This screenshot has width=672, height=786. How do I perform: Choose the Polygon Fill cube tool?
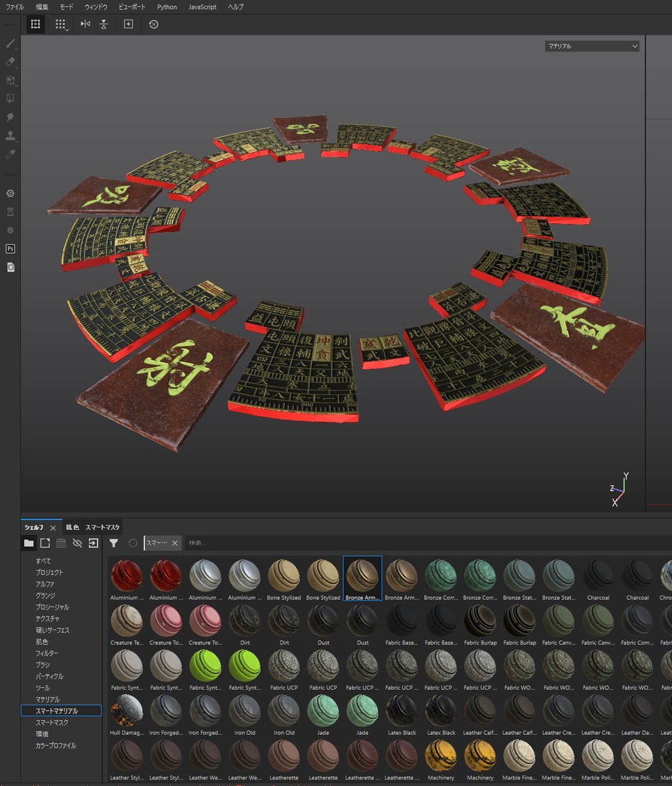(x=10, y=81)
